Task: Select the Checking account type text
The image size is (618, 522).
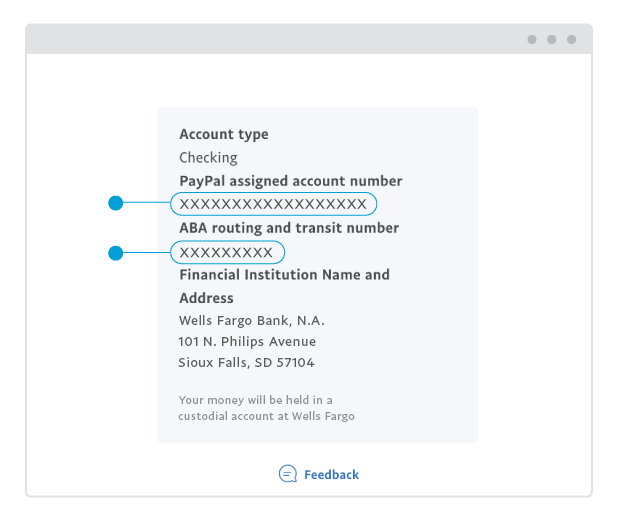Action: [208, 157]
